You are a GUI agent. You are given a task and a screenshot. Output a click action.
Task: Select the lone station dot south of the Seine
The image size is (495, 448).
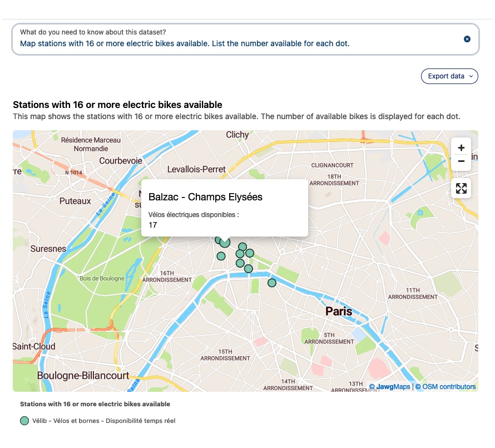[272, 283]
